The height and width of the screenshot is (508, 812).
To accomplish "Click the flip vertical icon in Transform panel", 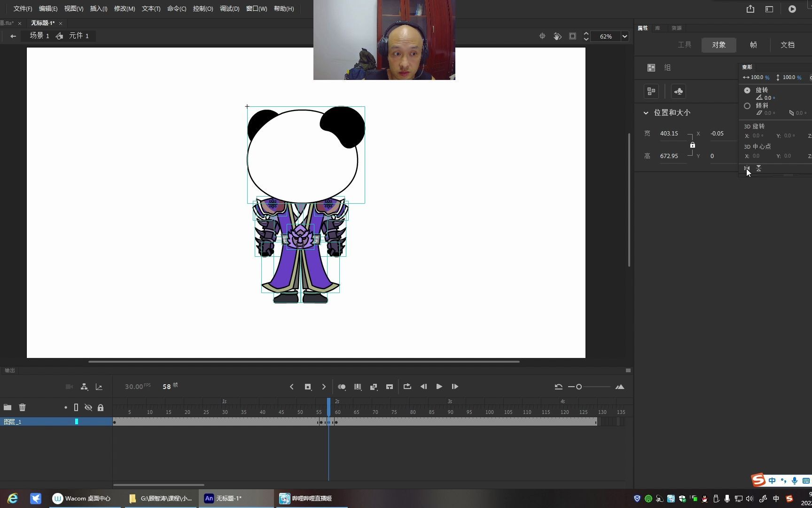I will 758,168.
